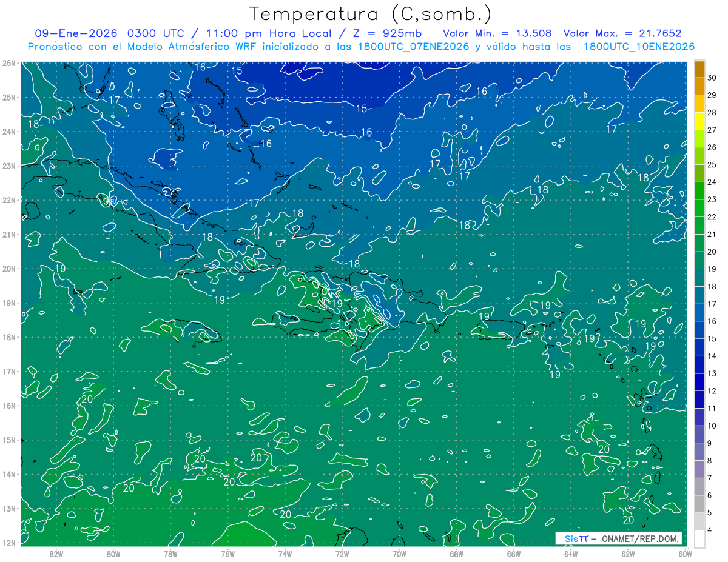The height and width of the screenshot is (562, 728).
Task: Click the "24N" latitude axis label
Action: click(x=9, y=132)
